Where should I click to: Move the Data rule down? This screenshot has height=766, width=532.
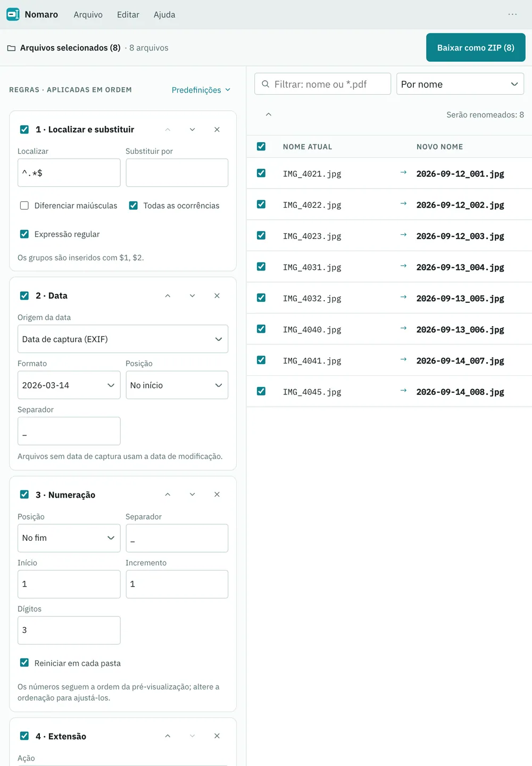[x=192, y=296]
